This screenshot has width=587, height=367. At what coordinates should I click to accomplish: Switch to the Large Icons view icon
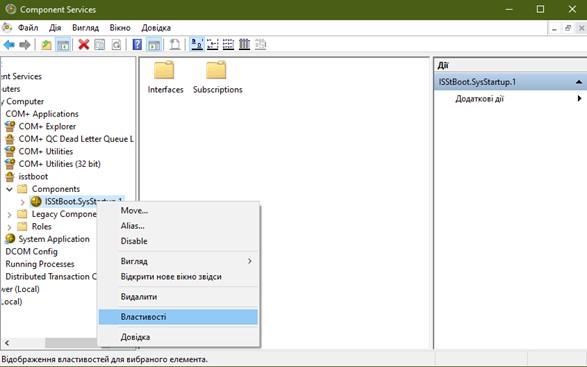(x=197, y=45)
